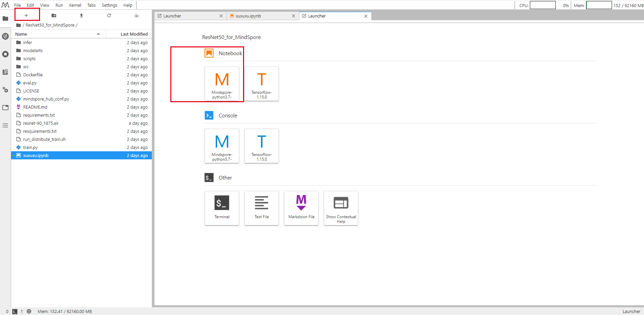
Task: Select resnet-90_1875.air file
Action: pos(81,123)
